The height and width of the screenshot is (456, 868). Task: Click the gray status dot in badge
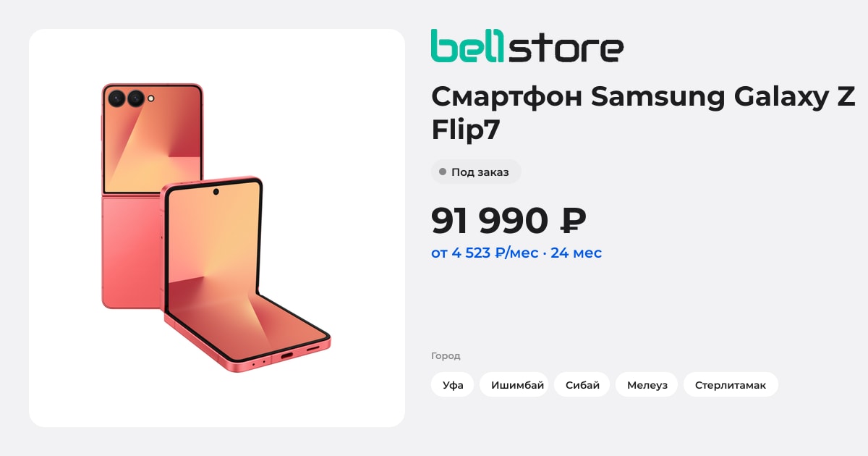[443, 172]
